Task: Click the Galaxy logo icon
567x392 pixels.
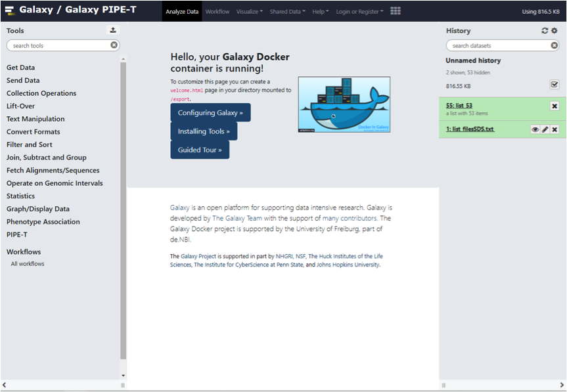Action: (x=10, y=10)
